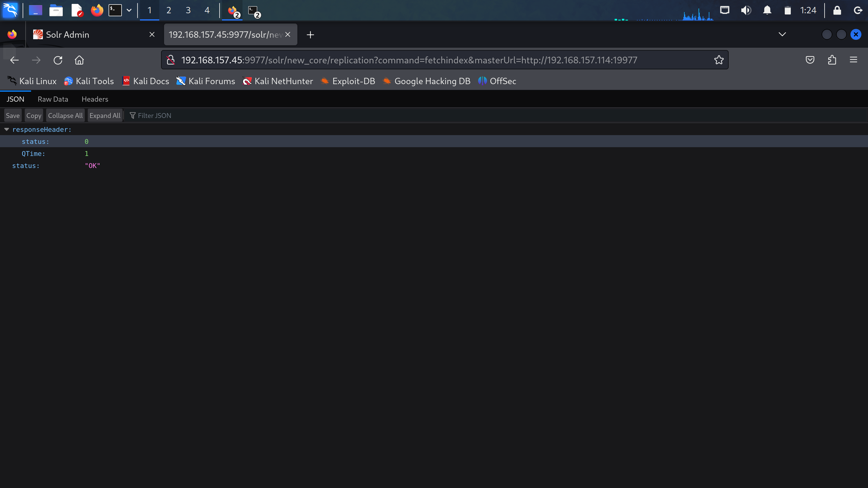Switch to the Headers tab
Screen dimensions: 868x488
[95, 99]
